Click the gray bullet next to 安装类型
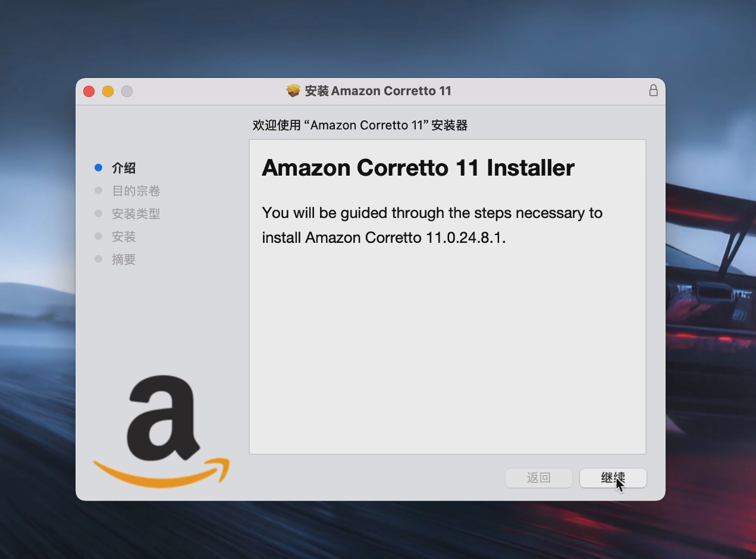This screenshot has width=756, height=559. [99, 213]
